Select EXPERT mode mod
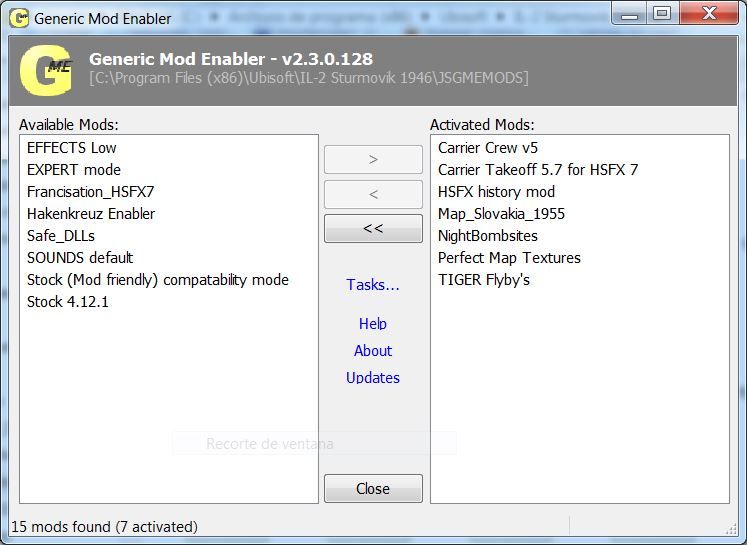 74,170
